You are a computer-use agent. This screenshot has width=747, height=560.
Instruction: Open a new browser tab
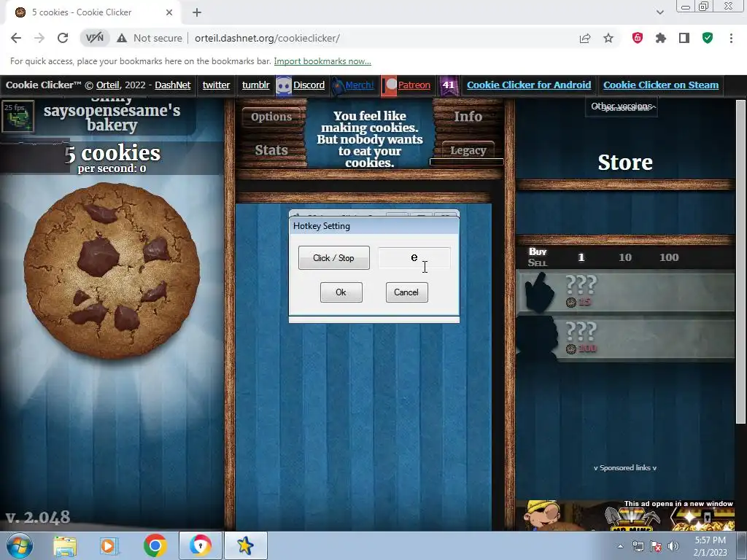(197, 12)
